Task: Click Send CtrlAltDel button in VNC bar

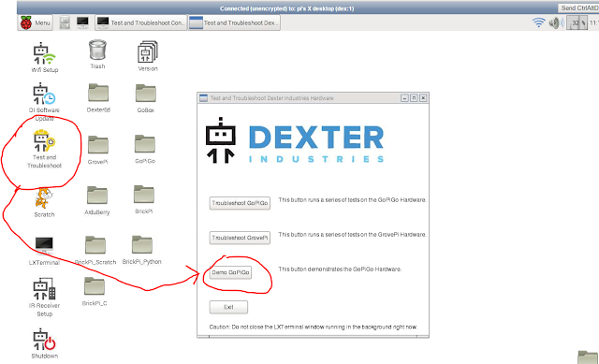Action: pyautogui.click(x=578, y=8)
